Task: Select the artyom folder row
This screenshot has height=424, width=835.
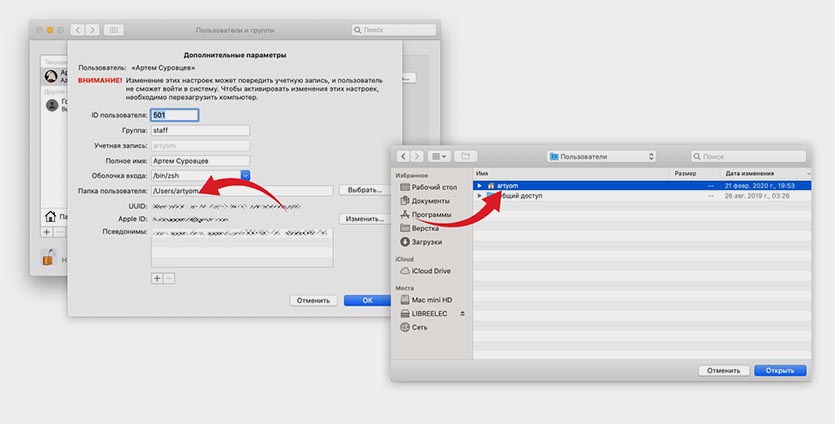Action: coord(642,186)
